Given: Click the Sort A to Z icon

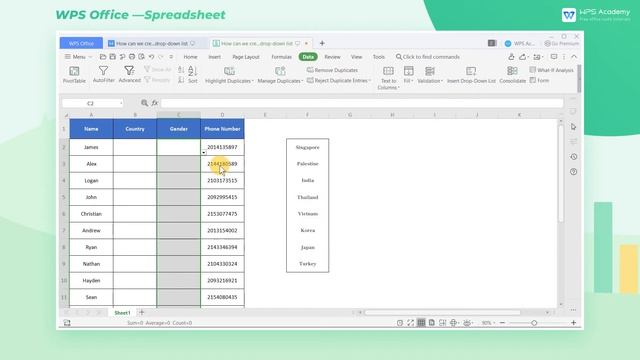Looking at the screenshot, I should coord(181,70).
